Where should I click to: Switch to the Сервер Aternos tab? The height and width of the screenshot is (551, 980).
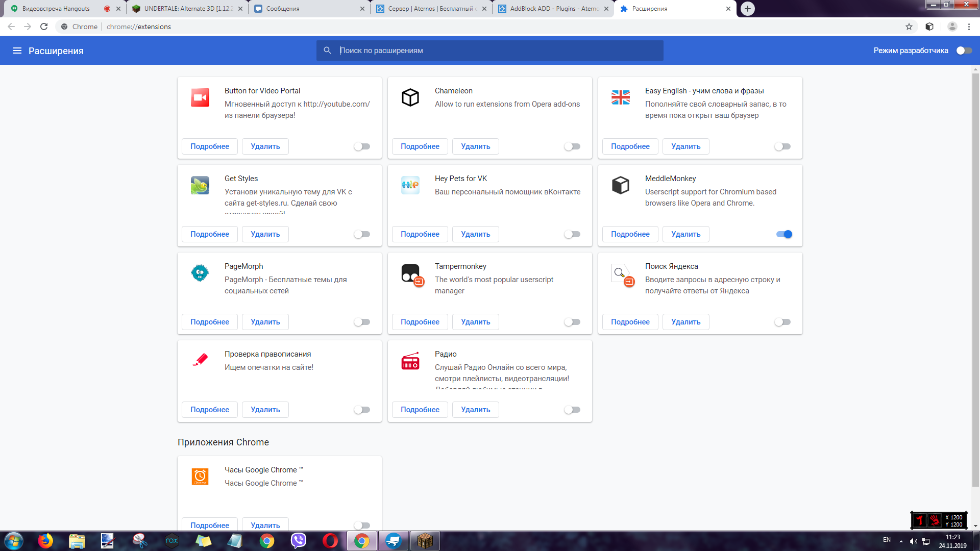(x=431, y=9)
